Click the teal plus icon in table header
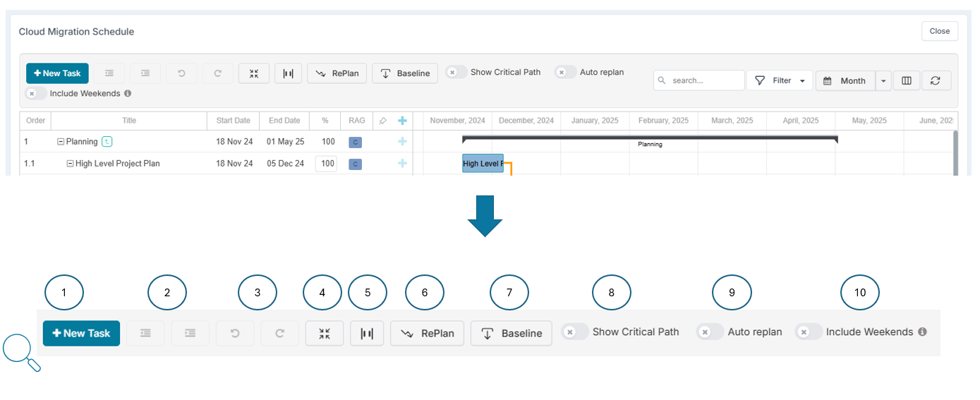This screenshot has width=980, height=400. pos(402,121)
